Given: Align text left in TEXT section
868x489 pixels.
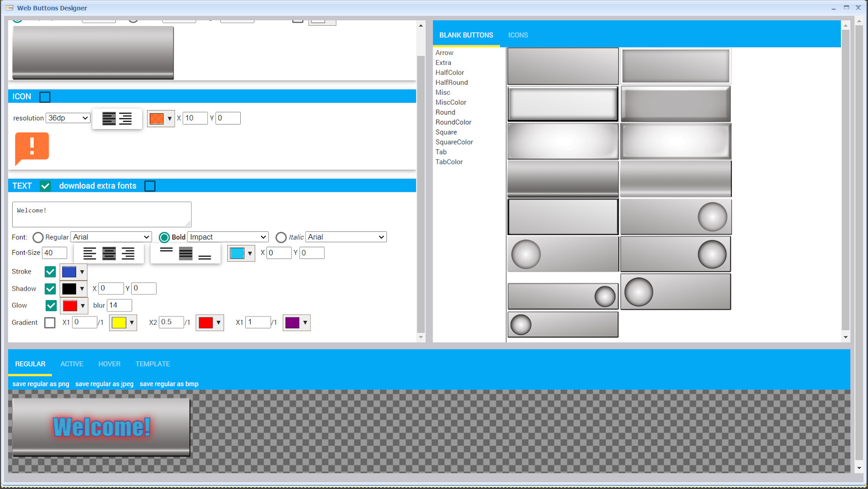Looking at the screenshot, I should click(90, 253).
